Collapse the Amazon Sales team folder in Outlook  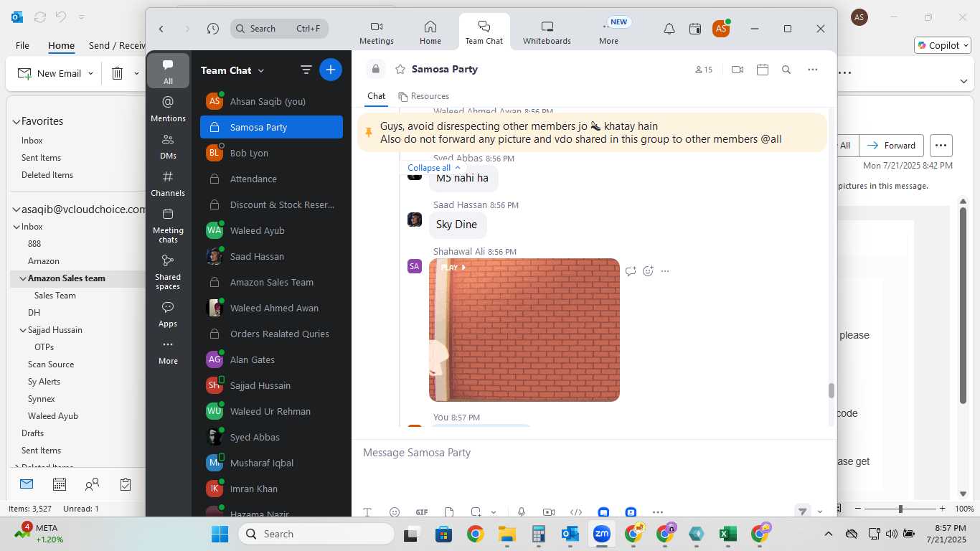23,278
